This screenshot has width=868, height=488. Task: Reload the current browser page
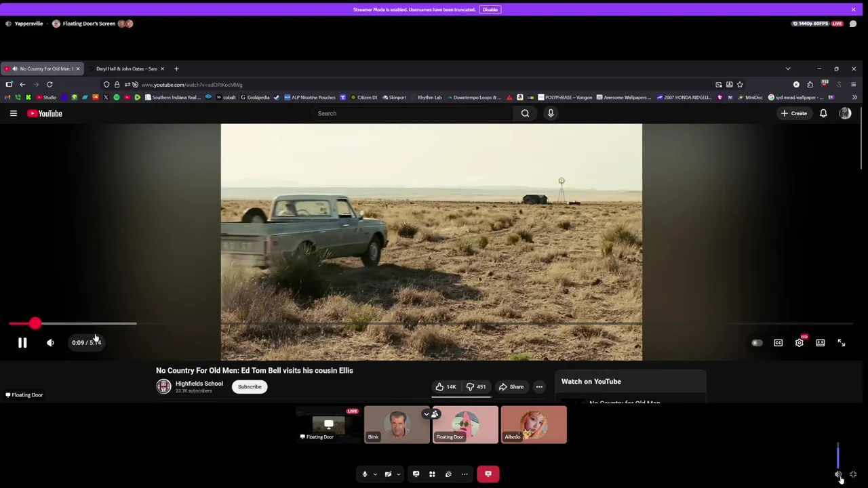[x=50, y=85]
